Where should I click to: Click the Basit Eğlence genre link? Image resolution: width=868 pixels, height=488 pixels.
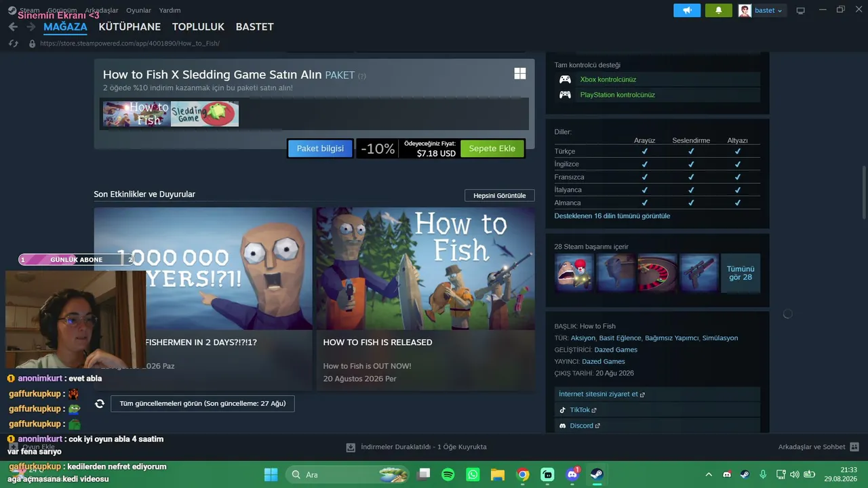coord(620,338)
